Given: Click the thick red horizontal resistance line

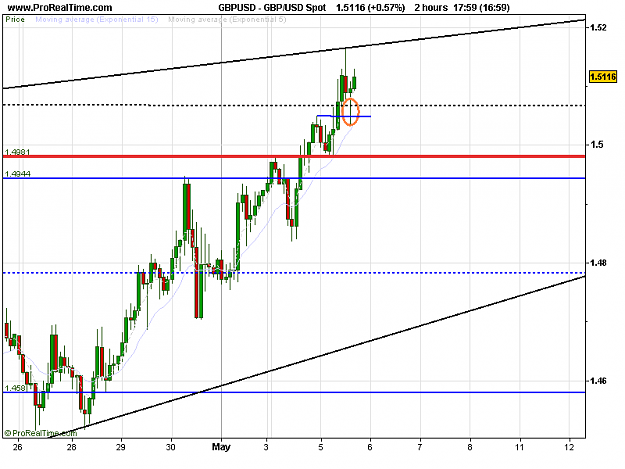Looking at the screenshot, I should tap(294, 157).
